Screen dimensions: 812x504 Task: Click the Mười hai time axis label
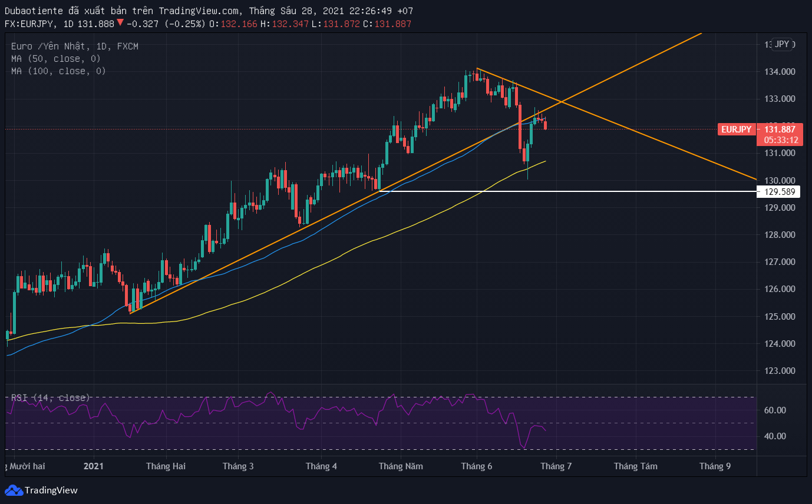coord(26,466)
